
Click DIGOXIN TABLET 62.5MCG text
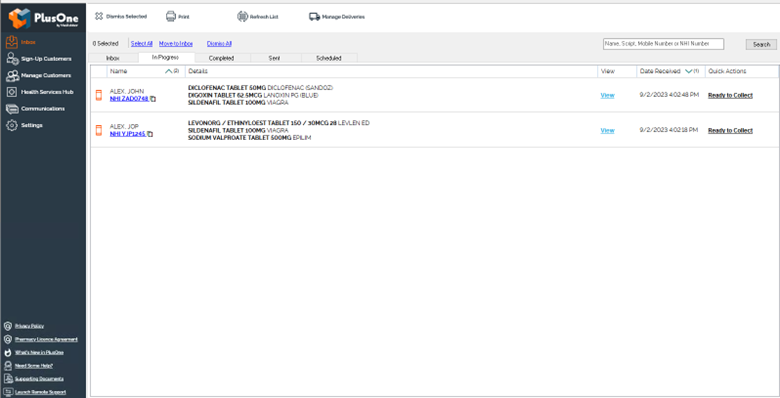(224, 96)
